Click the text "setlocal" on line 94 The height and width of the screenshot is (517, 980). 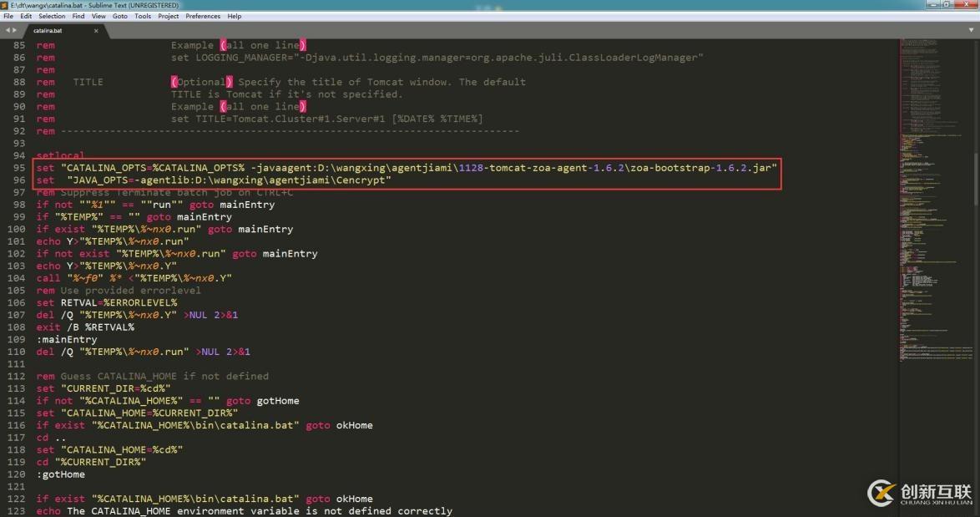coord(60,155)
